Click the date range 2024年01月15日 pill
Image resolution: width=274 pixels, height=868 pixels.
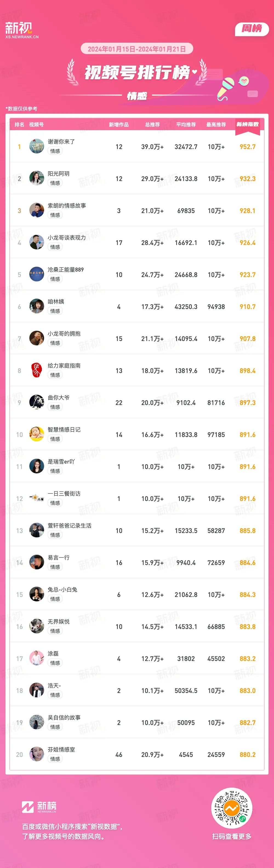coord(137,49)
